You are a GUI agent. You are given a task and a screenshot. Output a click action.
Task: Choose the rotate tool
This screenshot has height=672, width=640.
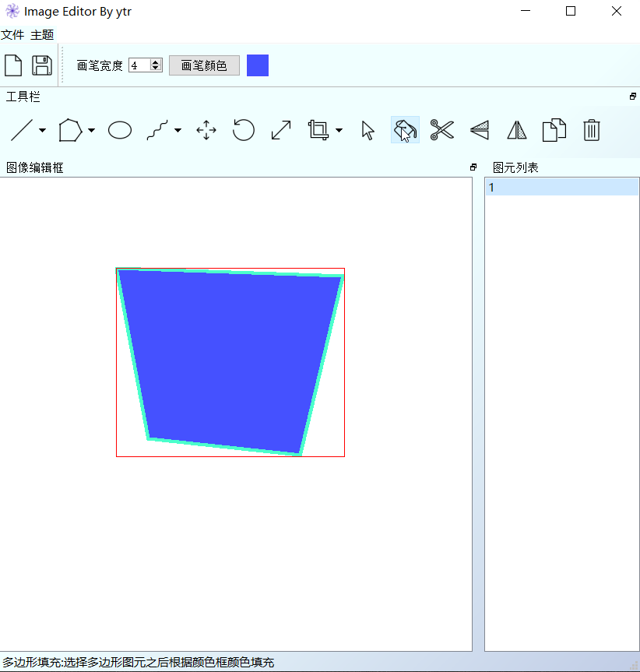[244, 130]
